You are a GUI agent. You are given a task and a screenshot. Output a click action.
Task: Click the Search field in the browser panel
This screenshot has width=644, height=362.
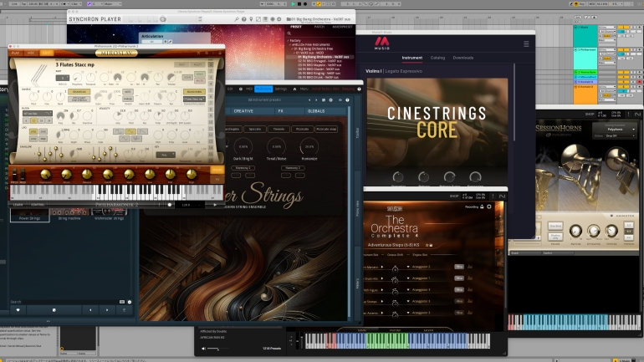point(64,302)
